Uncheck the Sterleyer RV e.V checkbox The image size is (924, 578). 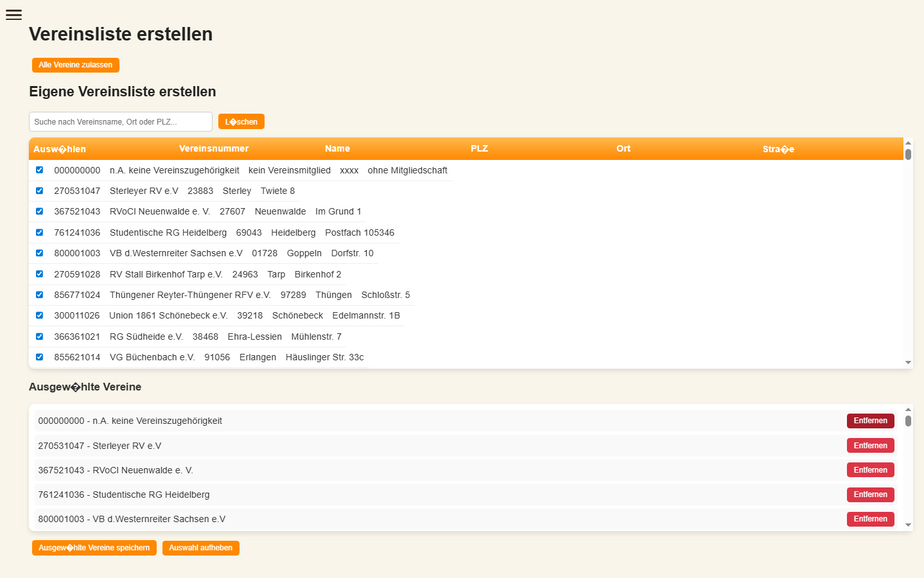click(39, 191)
